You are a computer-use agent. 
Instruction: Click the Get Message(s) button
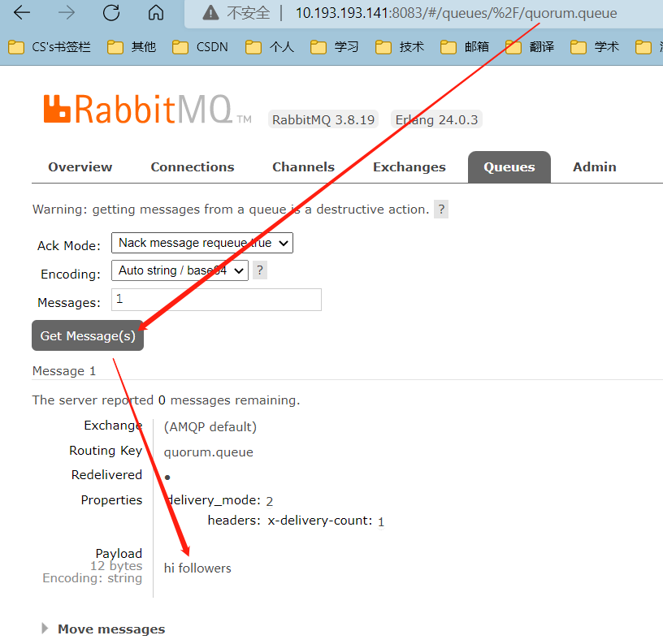[x=88, y=335]
